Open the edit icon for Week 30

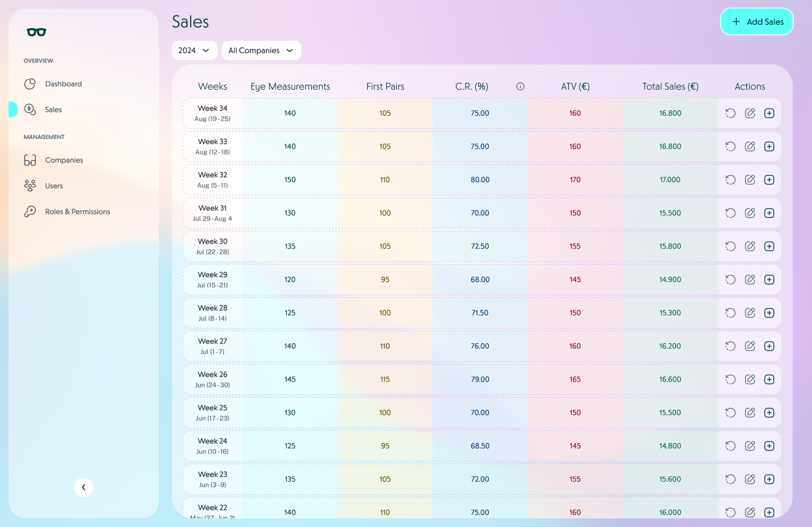(x=750, y=246)
